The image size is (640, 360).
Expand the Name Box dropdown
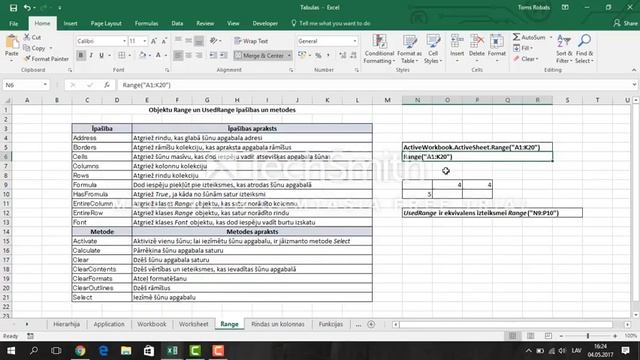[x=45, y=85]
